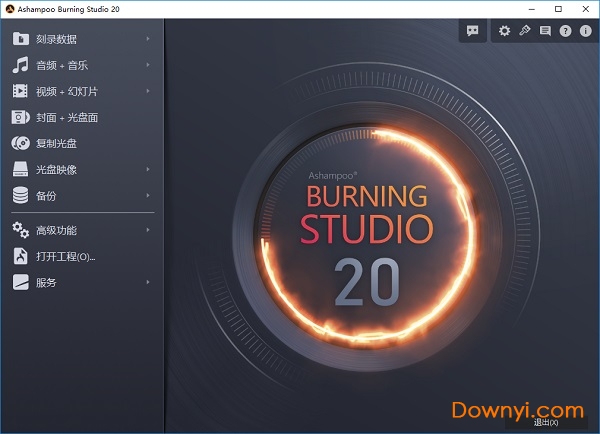Expand the 高级功能 submenu arrow
Viewport: 600px width, 434px height.
coord(148,230)
